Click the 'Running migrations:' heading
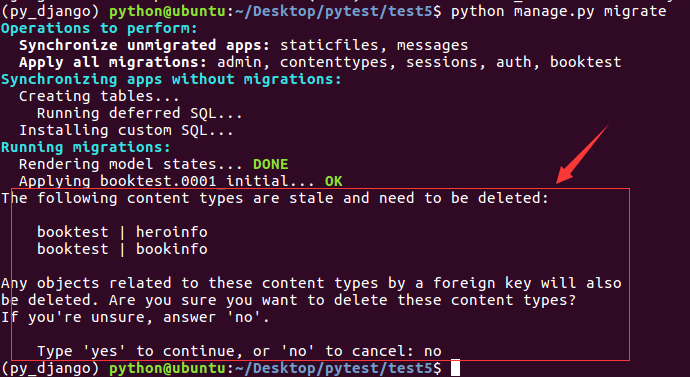Viewport: 690px width, 377px height. pos(86,147)
